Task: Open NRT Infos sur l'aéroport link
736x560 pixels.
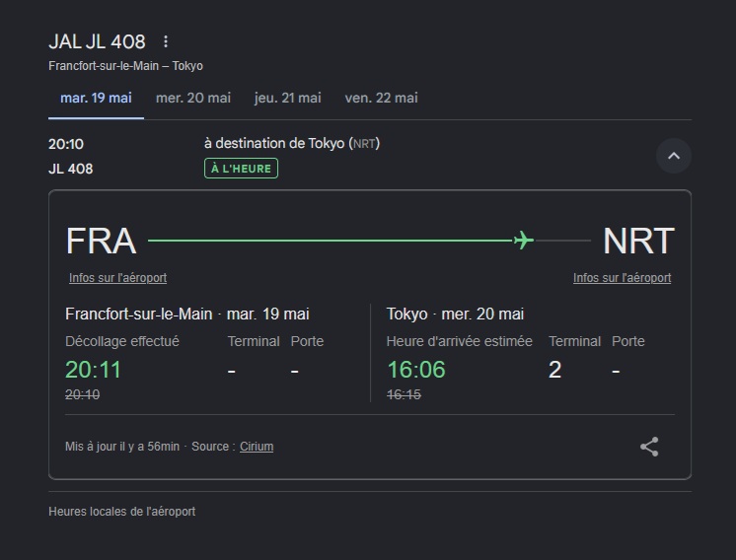Action: pos(622,278)
